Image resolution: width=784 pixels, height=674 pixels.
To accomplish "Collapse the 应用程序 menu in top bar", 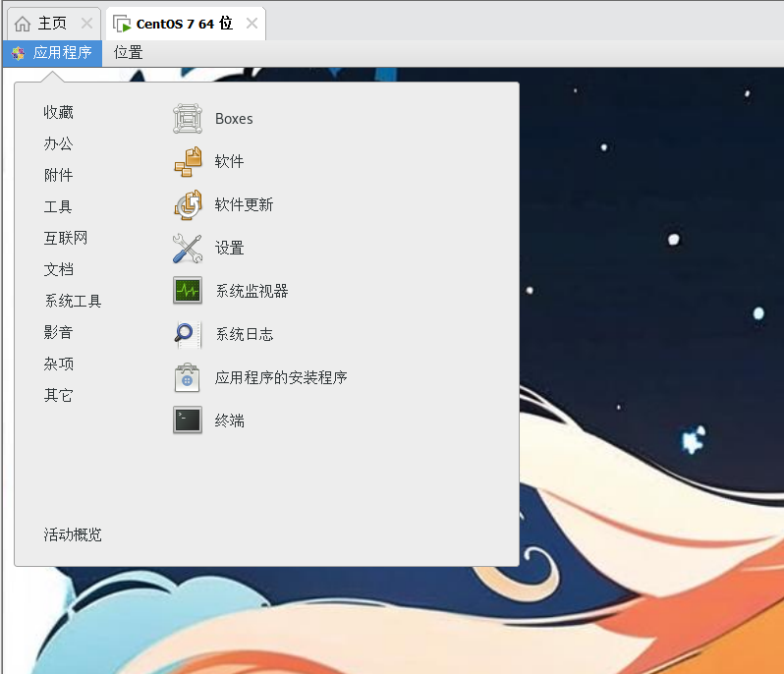I will (53, 53).
